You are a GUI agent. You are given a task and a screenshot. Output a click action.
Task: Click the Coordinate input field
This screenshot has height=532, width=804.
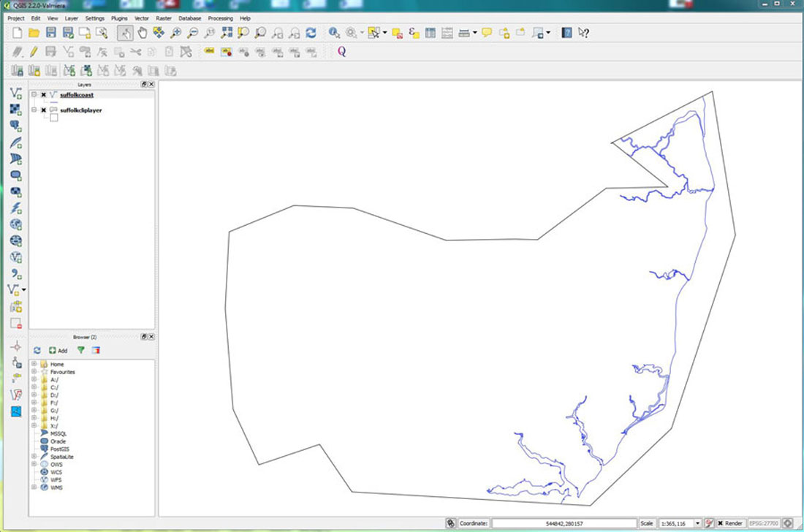[563, 523]
